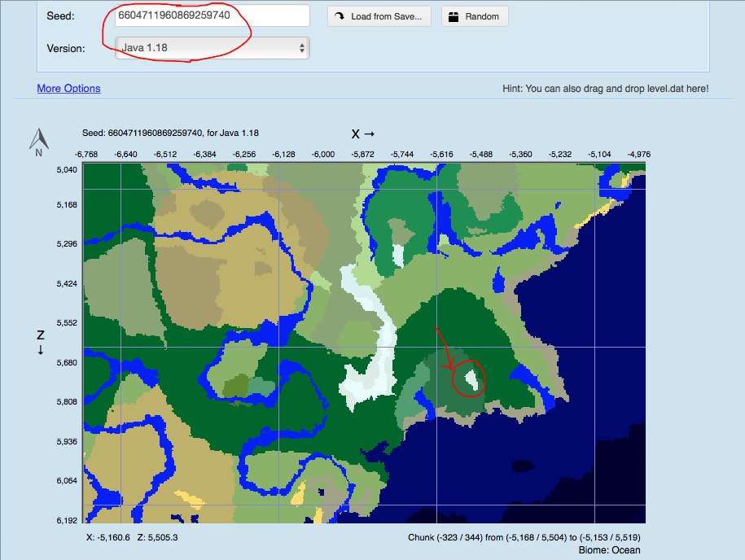Click the -6,768 X-axis tick label
The image size is (745, 560).
tap(86, 155)
